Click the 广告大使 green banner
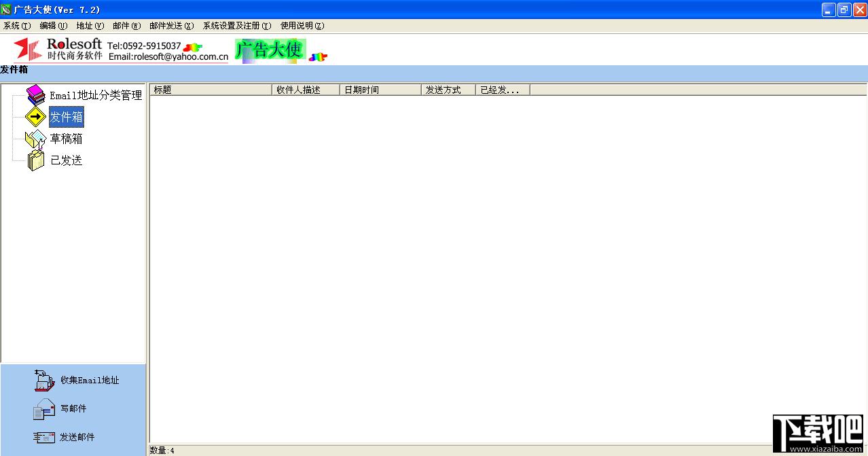 coord(270,50)
